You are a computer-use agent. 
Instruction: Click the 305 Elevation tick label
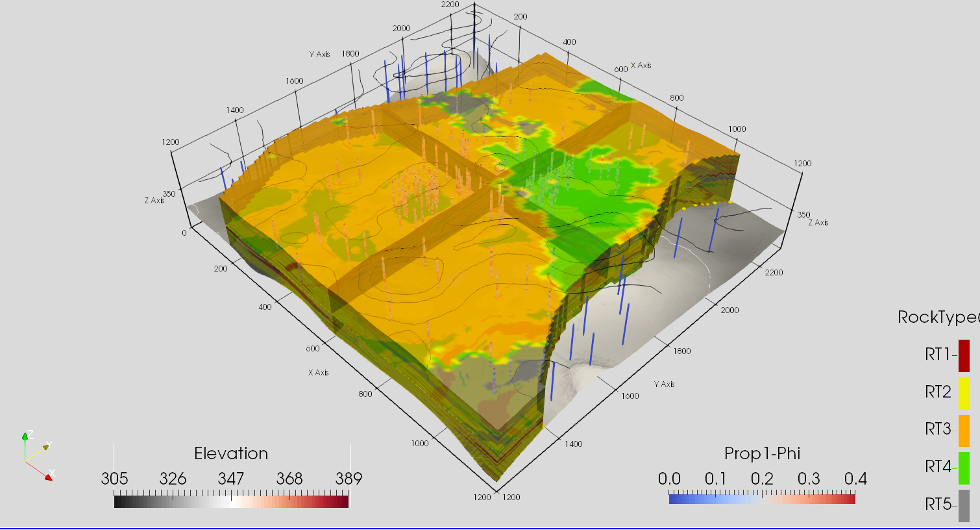pyautogui.click(x=114, y=479)
